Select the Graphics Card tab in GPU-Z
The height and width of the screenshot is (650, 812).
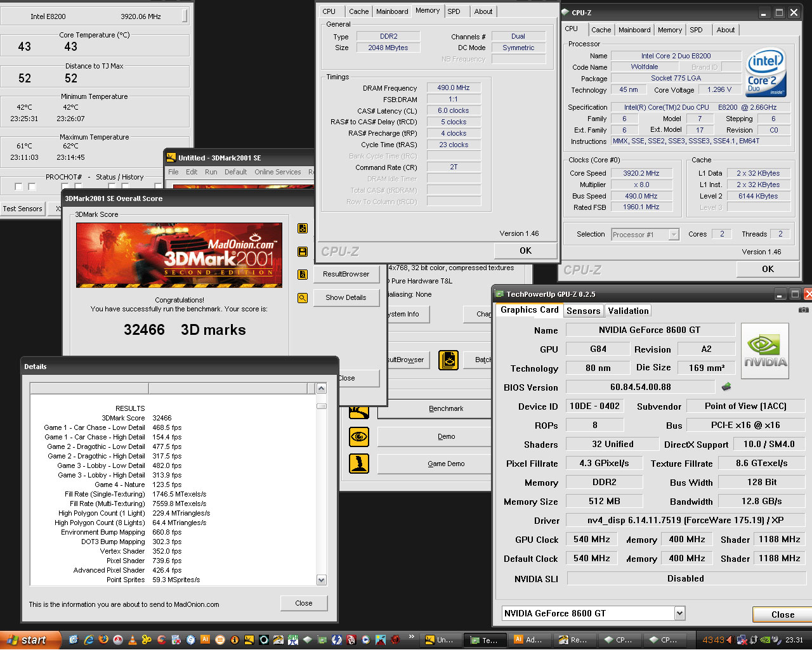click(530, 310)
